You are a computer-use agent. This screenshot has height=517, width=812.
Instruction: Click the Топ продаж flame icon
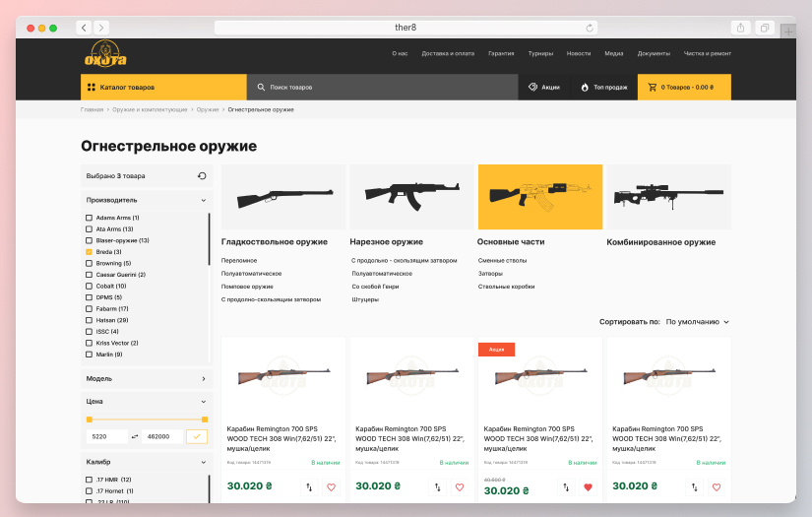tap(585, 87)
